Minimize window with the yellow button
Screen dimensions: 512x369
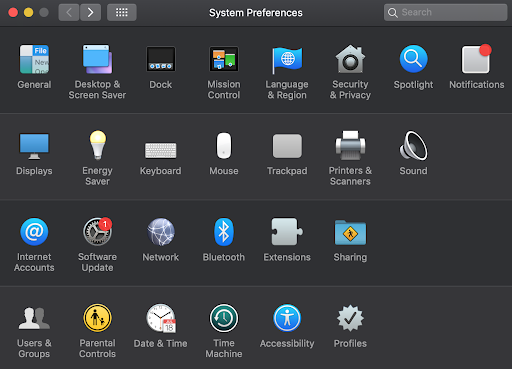(29, 13)
